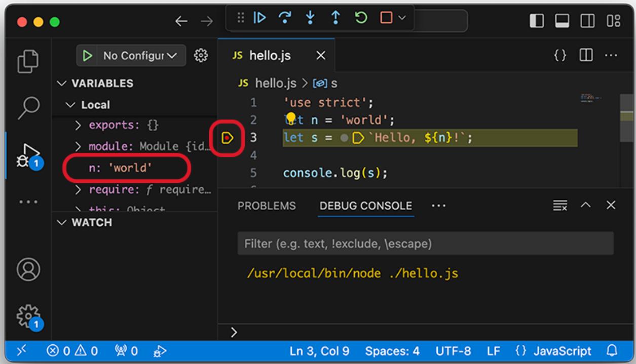Screen dimensions: 636x364
Task: Click Ln 3, Col 9 in status bar
Action: point(321,351)
